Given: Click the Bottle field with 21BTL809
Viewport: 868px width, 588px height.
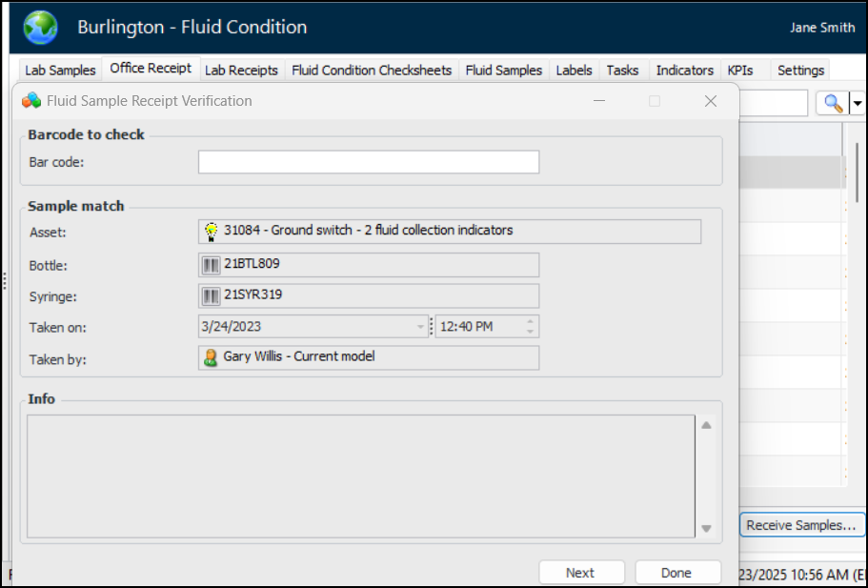Looking at the screenshot, I should click(x=369, y=265).
